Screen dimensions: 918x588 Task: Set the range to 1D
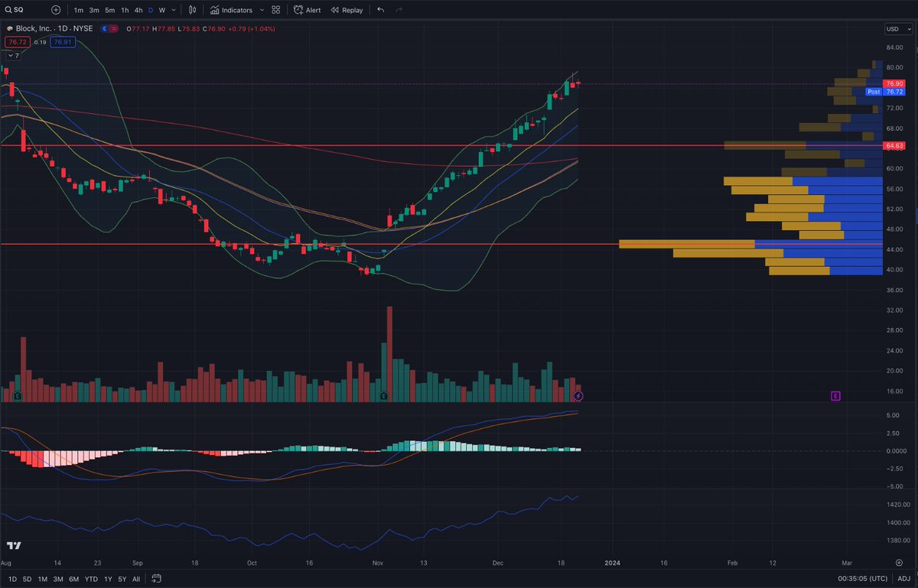[x=12, y=579]
